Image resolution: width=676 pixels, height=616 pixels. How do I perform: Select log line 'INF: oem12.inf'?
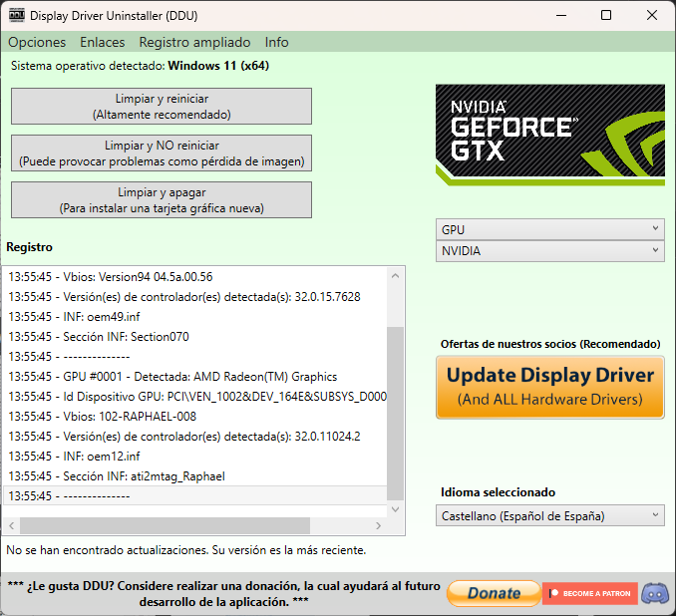tap(195, 457)
